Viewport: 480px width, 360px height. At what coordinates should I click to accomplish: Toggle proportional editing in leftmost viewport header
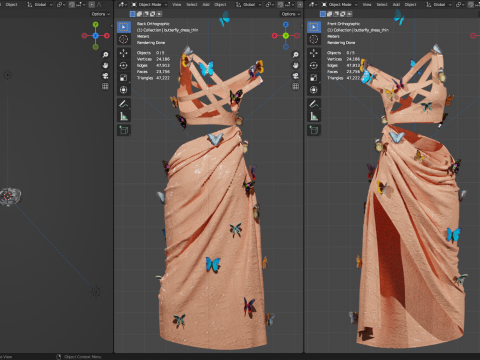pyautogui.click(x=91, y=5)
